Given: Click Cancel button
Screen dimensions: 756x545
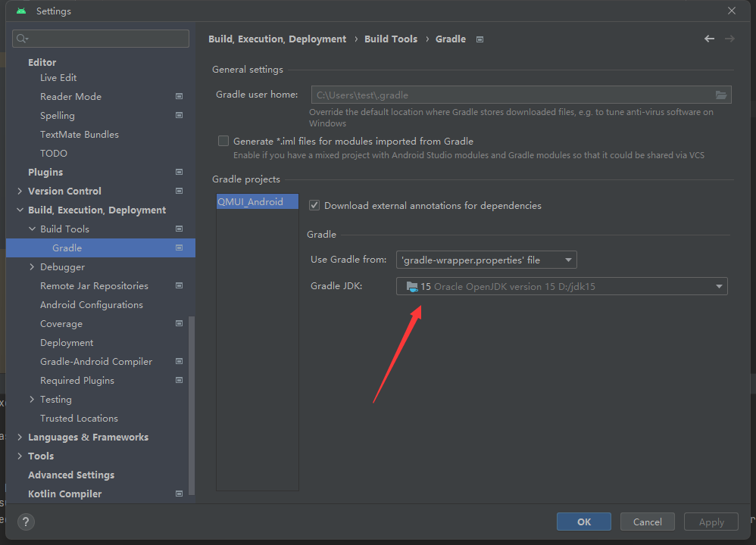Looking at the screenshot, I should point(647,522).
